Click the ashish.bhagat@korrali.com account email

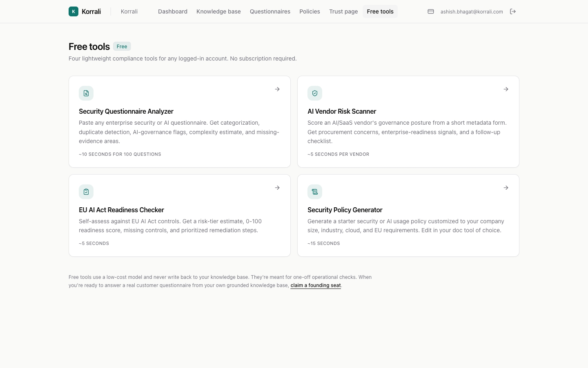click(472, 12)
